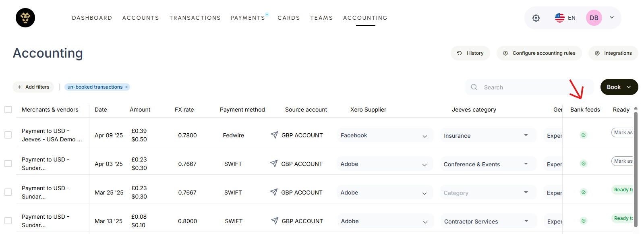Open the Integrations button
The height and width of the screenshot is (234, 644).
point(613,53)
